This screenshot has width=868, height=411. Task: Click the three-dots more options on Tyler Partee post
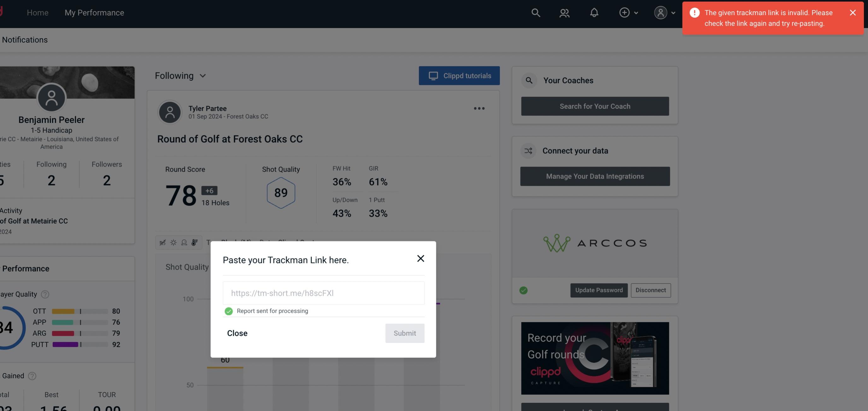[x=479, y=108]
